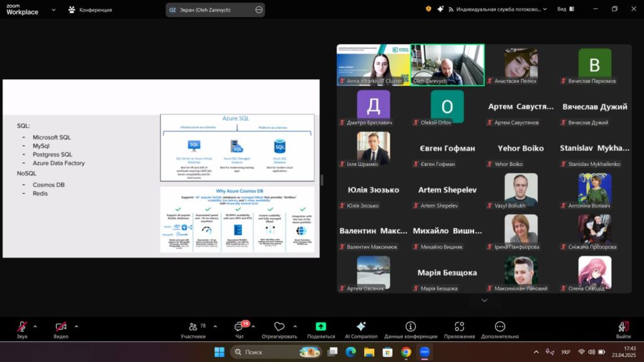Viewport: 644px width, 362px height.
Task: Open the Индивидуальная служба потоково... dropdown
Action: click(497, 9)
